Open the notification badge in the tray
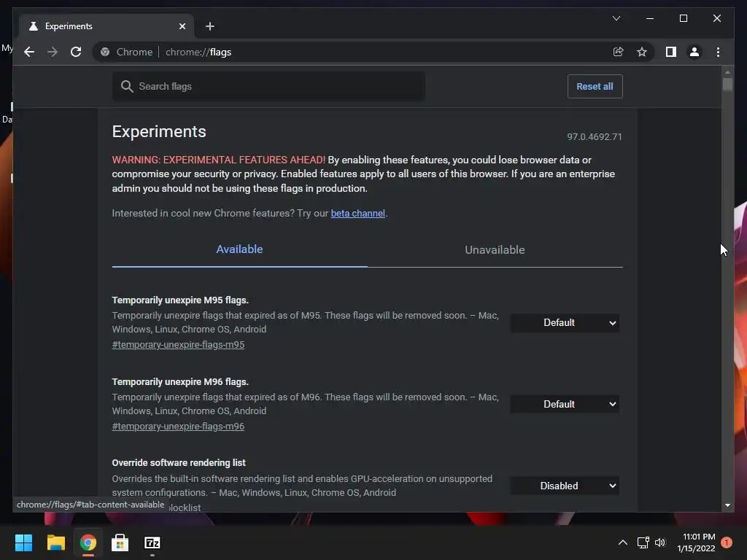This screenshot has height=560, width=747. pos(727,542)
